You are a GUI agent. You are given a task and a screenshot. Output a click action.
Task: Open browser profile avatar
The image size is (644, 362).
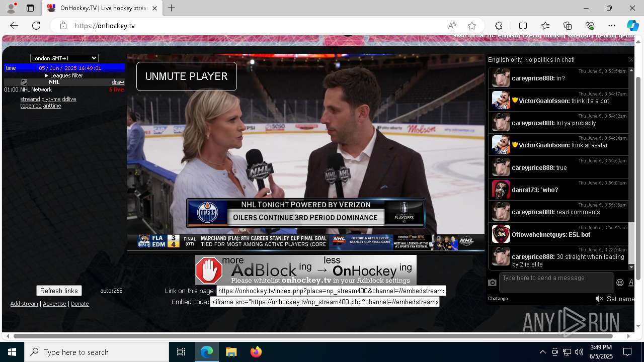(11, 8)
